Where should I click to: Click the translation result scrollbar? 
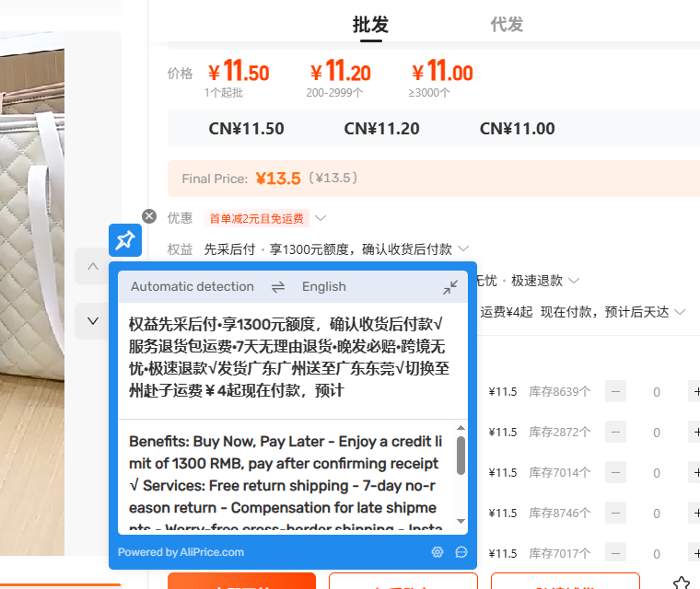point(461,456)
